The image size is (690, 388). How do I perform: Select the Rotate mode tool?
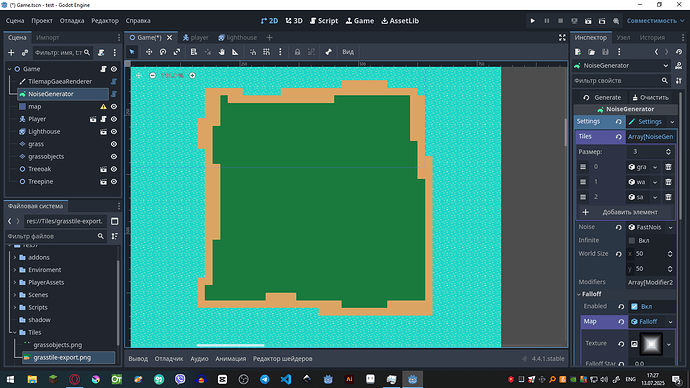(x=163, y=52)
